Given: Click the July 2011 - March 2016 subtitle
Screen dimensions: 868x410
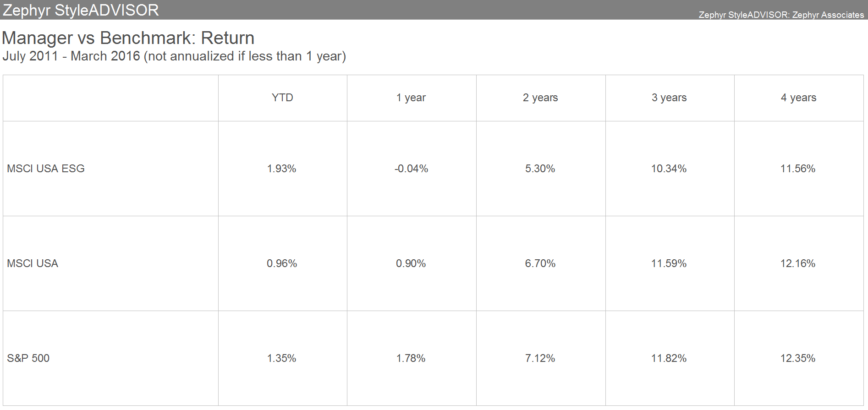Looking at the screenshot, I should [174, 56].
